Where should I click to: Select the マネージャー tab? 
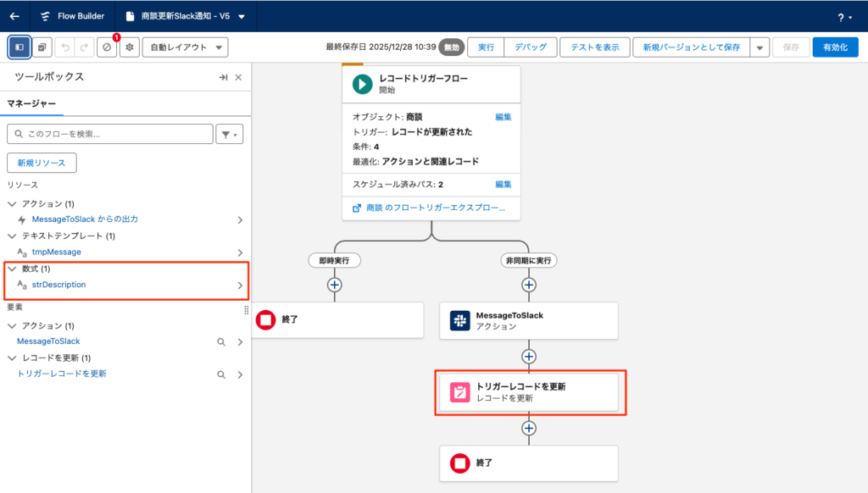(31, 103)
